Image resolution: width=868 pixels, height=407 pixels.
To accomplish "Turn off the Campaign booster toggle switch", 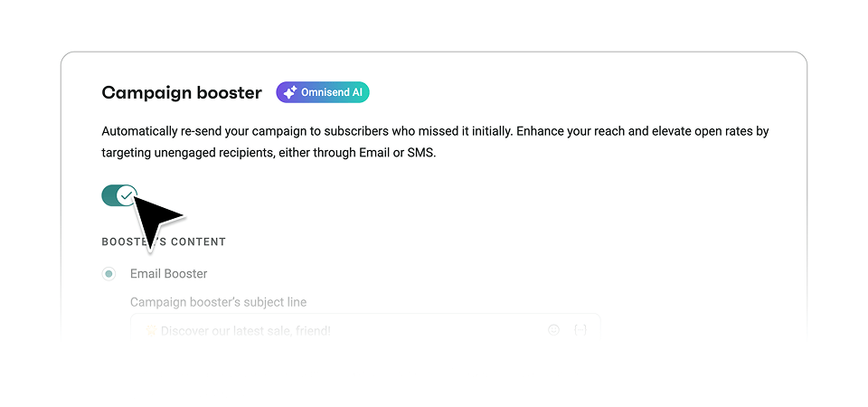I will coord(119,195).
